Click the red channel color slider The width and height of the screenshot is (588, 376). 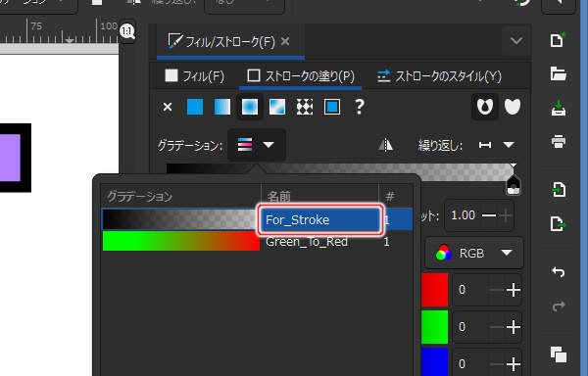(435, 290)
